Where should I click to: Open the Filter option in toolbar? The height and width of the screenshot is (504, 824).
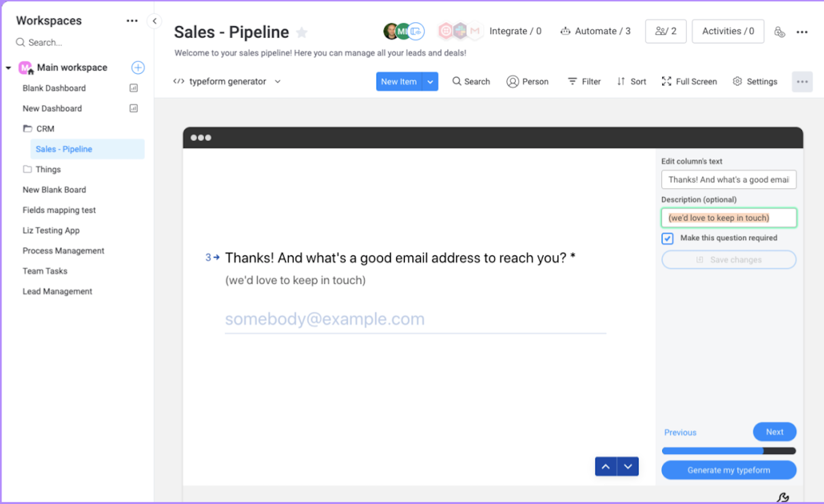585,81
